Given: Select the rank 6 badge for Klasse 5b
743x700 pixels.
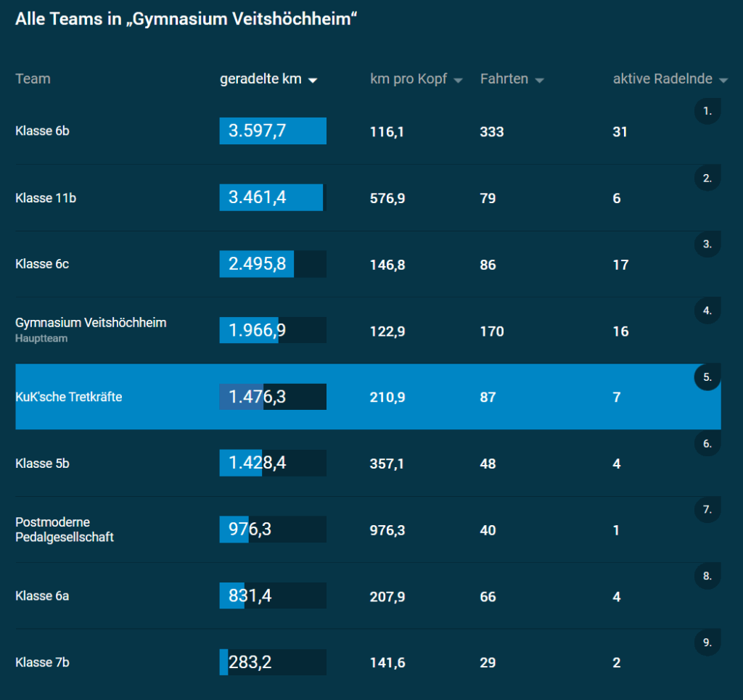Looking at the screenshot, I should click(x=707, y=443).
